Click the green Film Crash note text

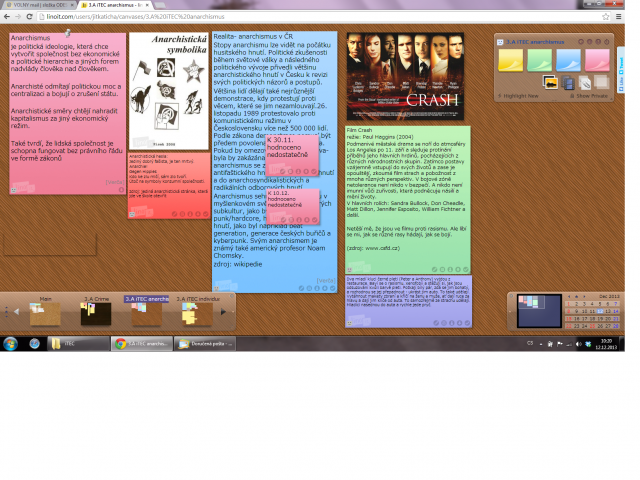coord(407,188)
